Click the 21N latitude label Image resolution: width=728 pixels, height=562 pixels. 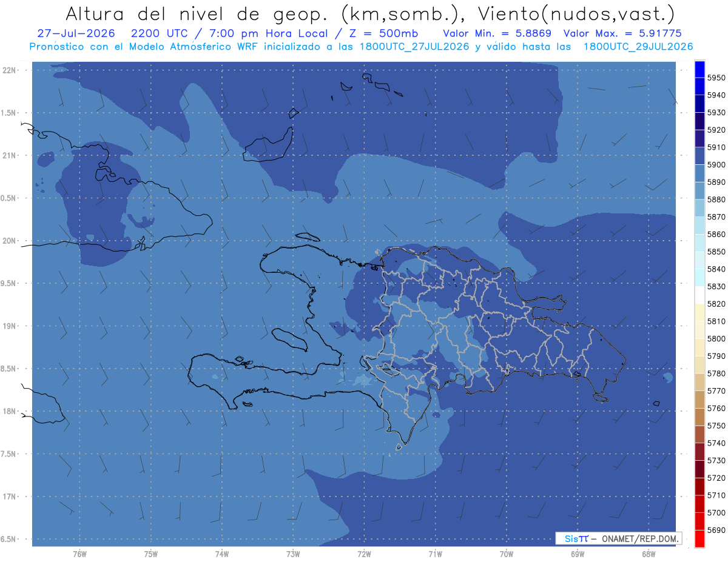tap(10, 156)
